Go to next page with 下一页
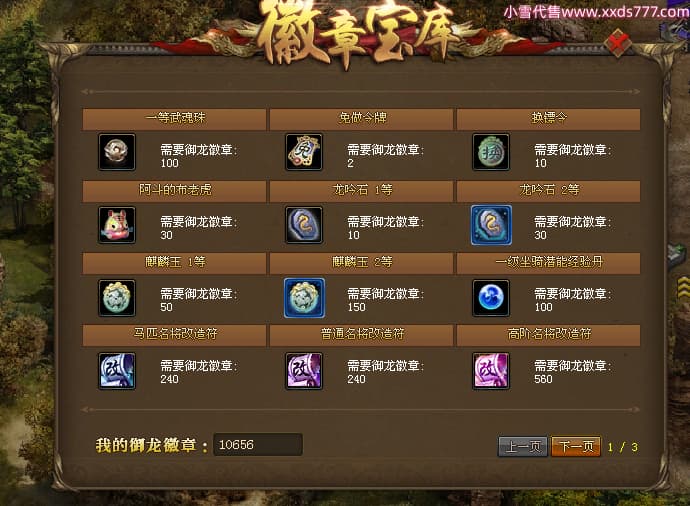 pyautogui.click(x=576, y=447)
